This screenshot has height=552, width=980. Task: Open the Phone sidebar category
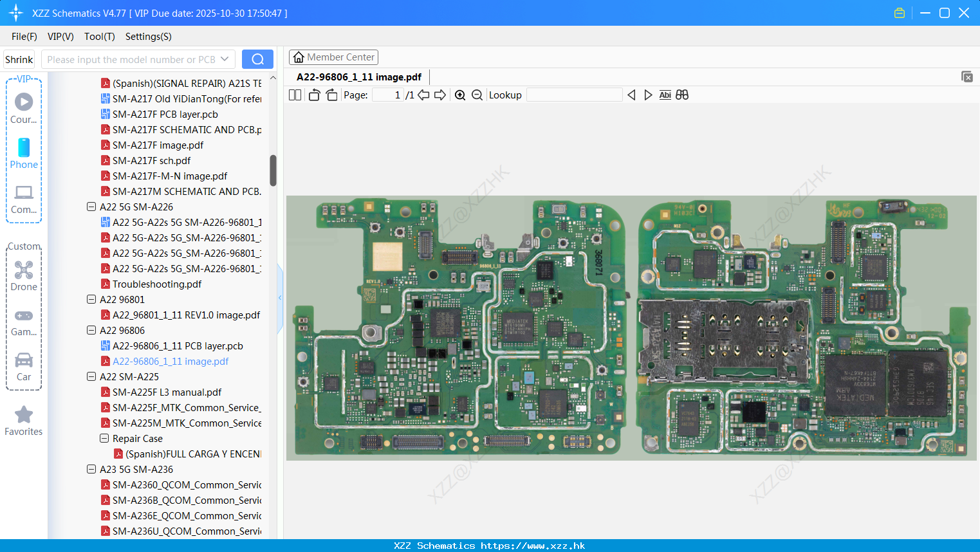coord(24,153)
